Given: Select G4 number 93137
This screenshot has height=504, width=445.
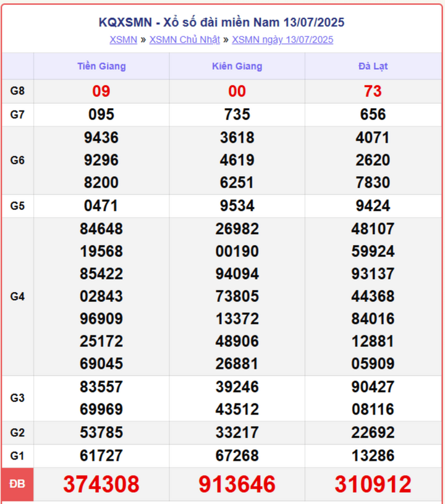Looking at the screenshot, I should coord(373,274).
